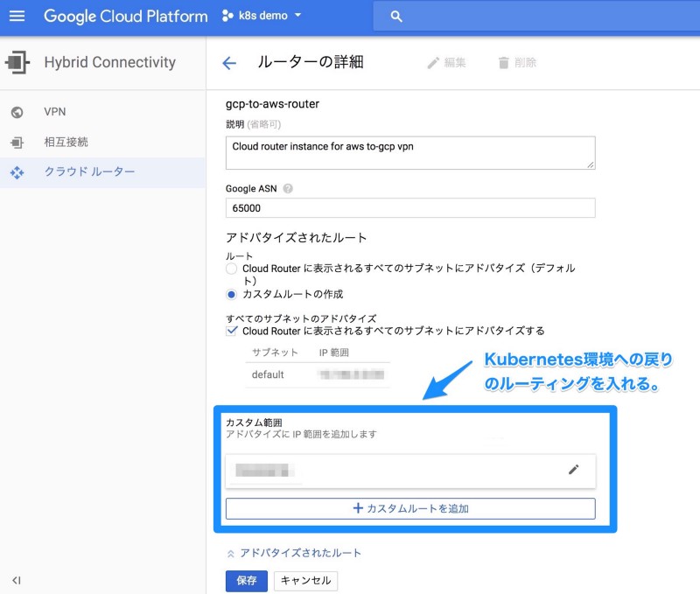700x594 pixels.
Task: Click the gcp-to-aws-router name text
Action: [x=272, y=104]
